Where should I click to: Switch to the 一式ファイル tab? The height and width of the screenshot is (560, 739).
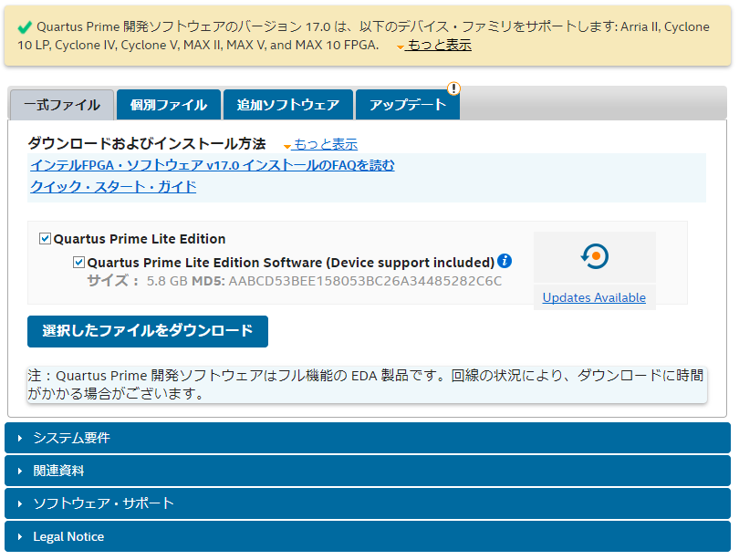62,105
